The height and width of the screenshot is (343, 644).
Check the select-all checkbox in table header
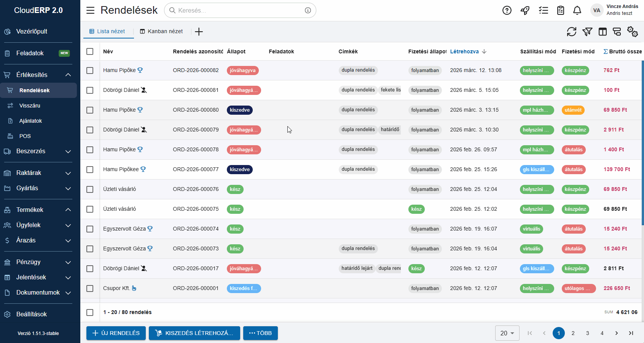click(x=90, y=51)
